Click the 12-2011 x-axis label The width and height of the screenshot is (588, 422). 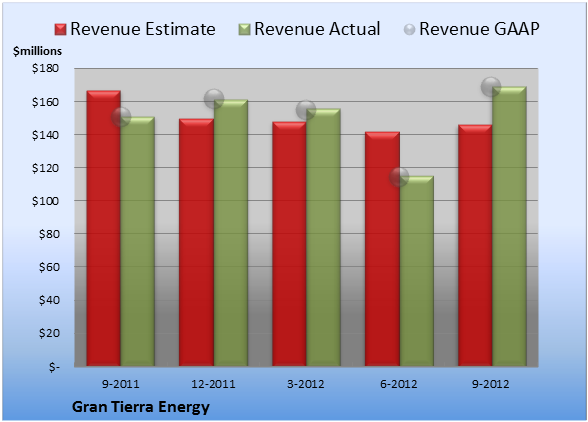tap(213, 384)
